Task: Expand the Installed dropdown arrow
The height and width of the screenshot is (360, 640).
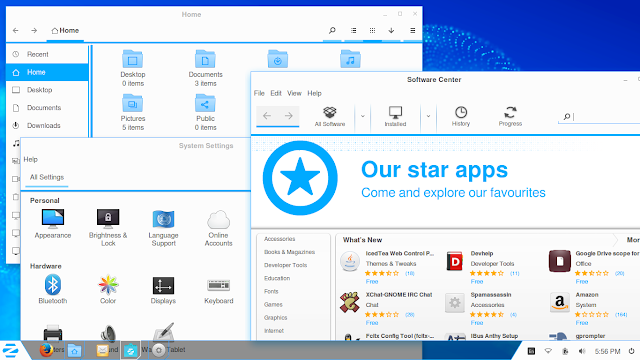Action: point(428,116)
